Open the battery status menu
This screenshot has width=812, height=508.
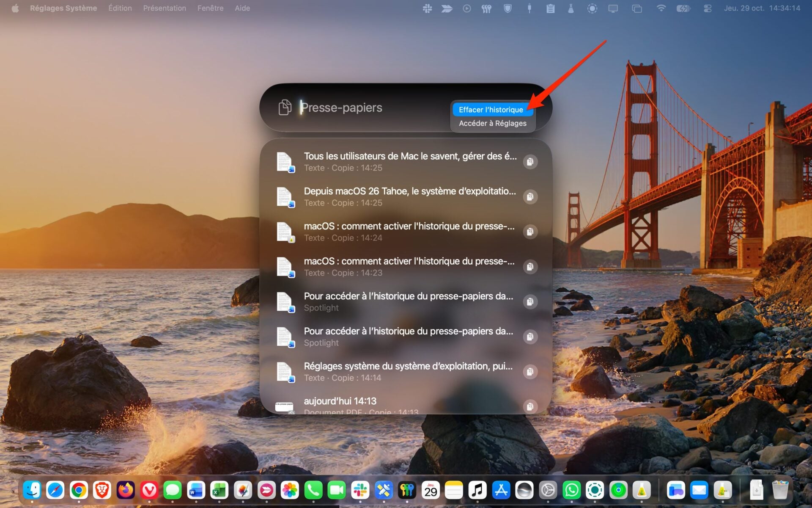point(683,8)
